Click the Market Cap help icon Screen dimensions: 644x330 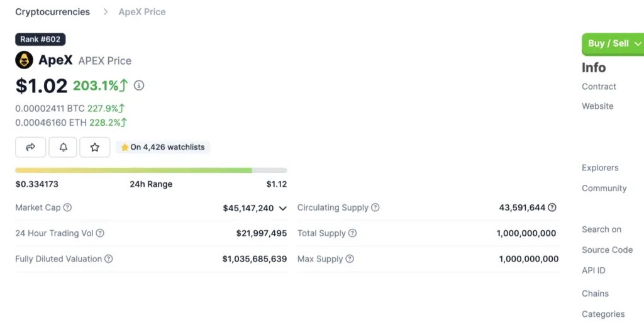(67, 207)
